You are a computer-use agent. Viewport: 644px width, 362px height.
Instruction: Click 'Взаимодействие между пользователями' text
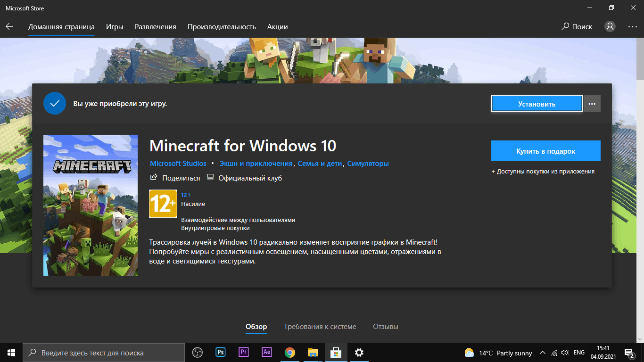(238, 220)
